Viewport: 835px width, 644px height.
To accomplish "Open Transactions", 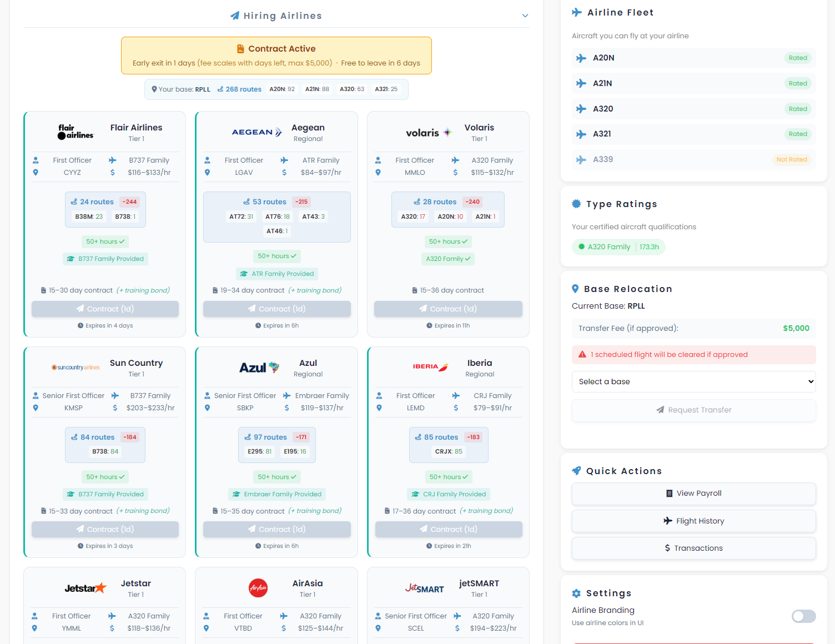I will click(694, 548).
